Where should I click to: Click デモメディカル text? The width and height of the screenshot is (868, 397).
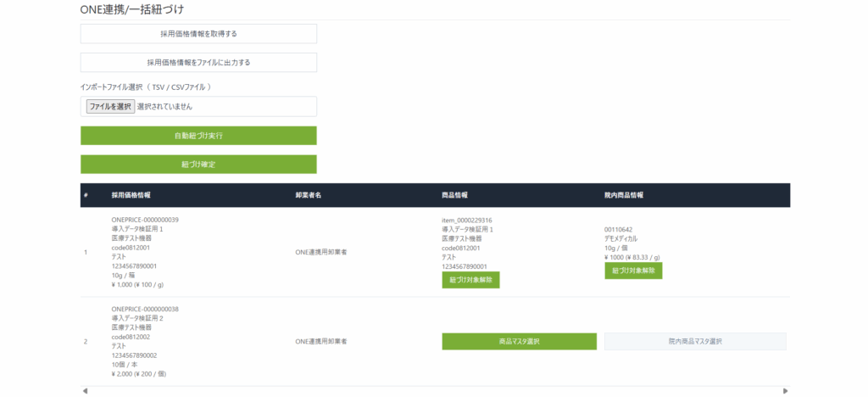pyautogui.click(x=621, y=238)
